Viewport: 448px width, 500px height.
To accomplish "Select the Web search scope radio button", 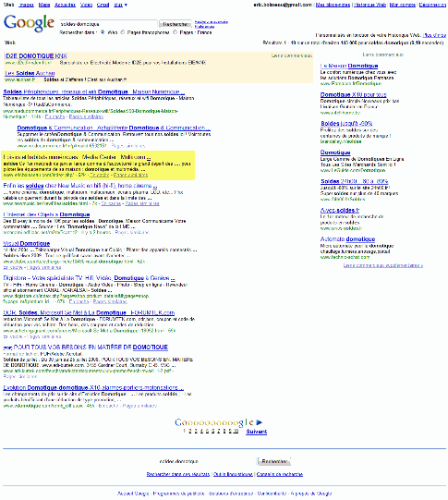I will point(103,32).
